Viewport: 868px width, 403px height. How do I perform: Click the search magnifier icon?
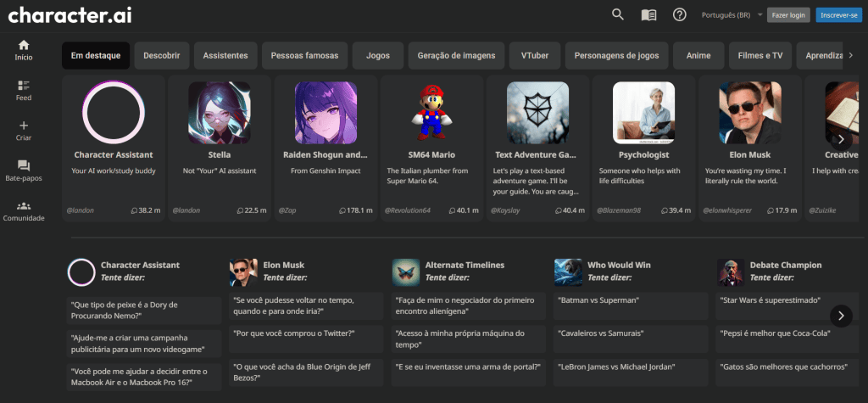tap(618, 14)
